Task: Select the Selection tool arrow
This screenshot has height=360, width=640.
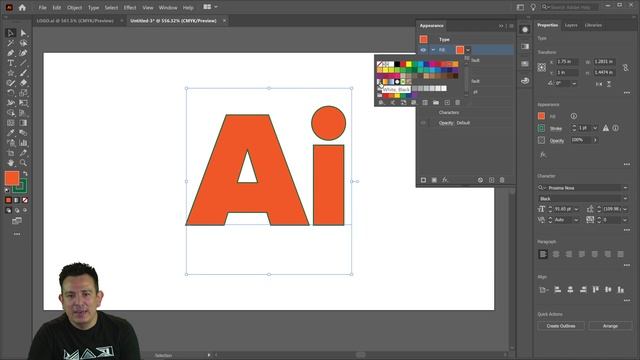Action: (x=11, y=33)
